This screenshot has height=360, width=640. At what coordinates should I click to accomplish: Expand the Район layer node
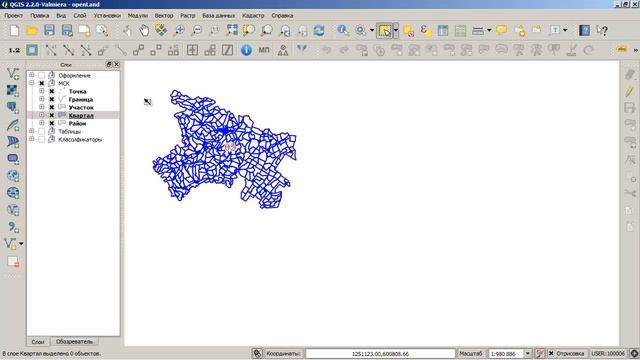coord(42,123)
